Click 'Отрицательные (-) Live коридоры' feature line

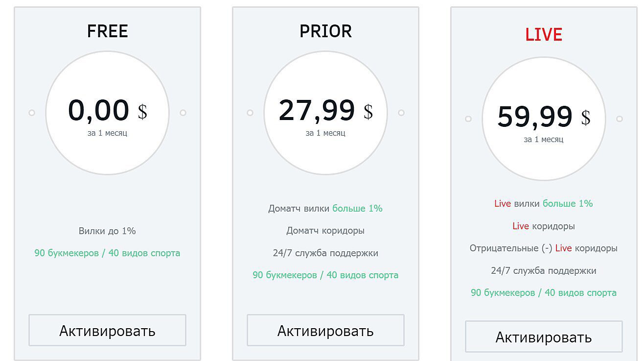tap(544, 248)
